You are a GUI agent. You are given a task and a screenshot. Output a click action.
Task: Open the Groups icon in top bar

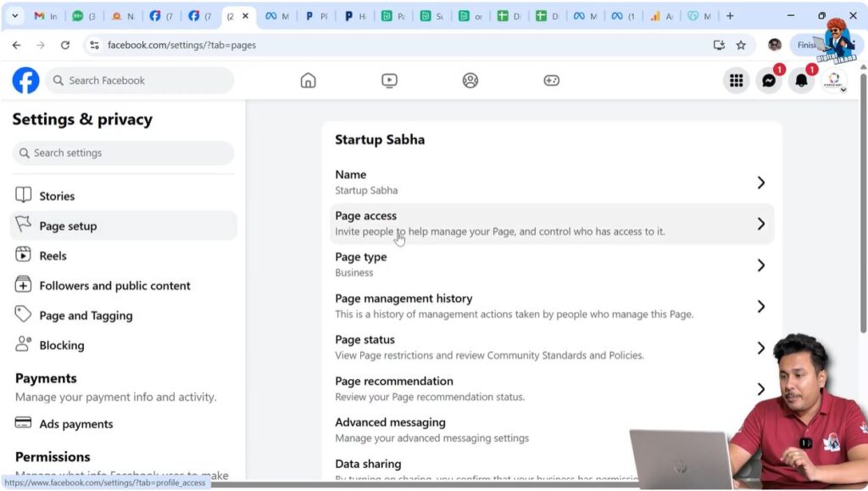pyautogui.click(x=470, y=81)
